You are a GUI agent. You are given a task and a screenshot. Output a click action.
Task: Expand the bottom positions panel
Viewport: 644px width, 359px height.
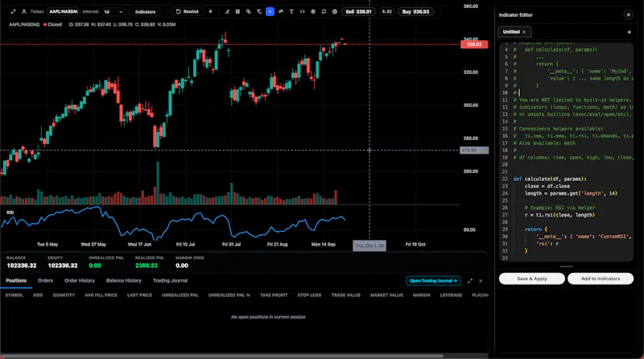(x=470, y=281)
